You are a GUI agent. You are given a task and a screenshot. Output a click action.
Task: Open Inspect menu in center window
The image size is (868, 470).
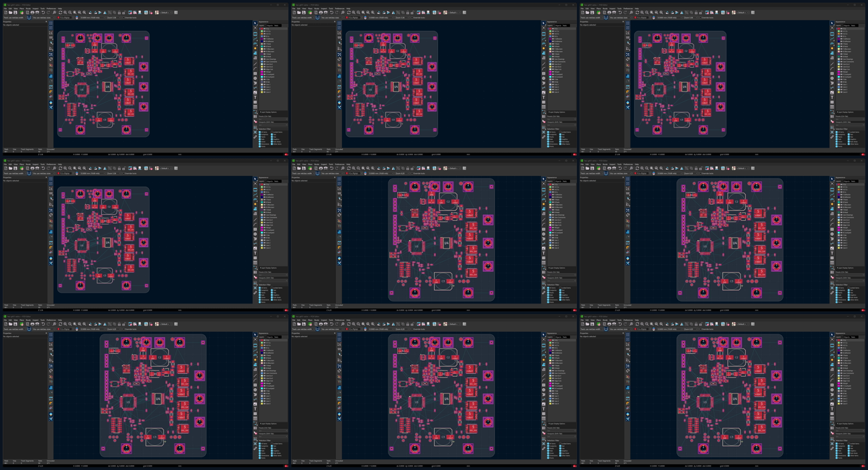[x=324, y=164]
